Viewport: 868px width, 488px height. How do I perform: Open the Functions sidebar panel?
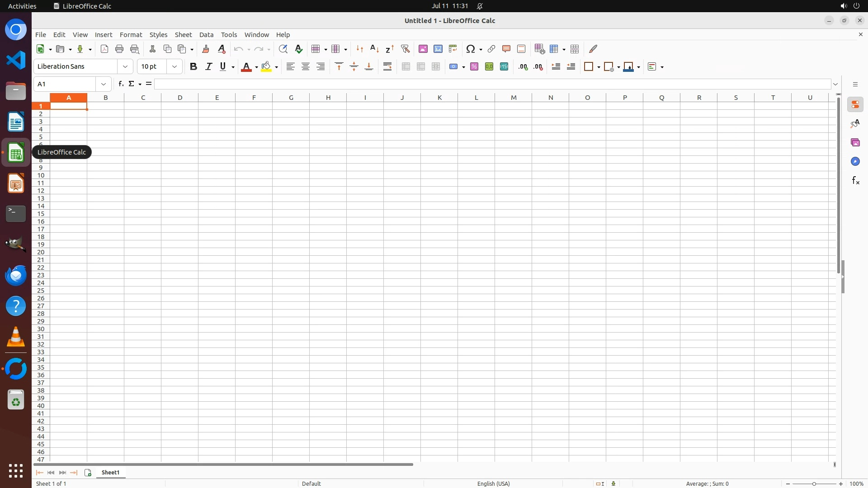coord(855,181)
